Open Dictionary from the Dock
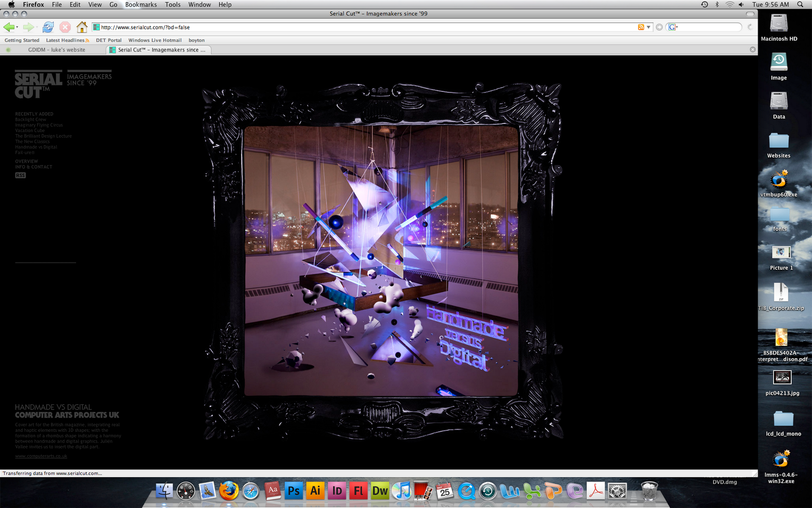 tap(273, 491)
